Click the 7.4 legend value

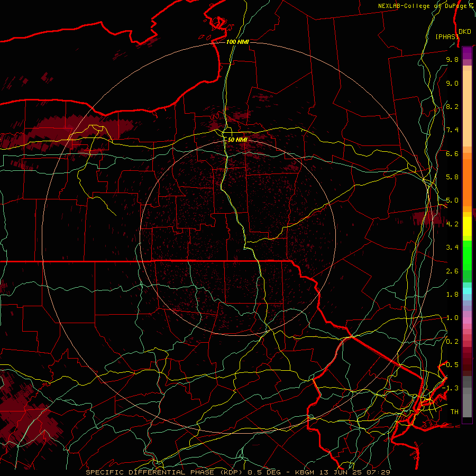(x=452, y=130)
